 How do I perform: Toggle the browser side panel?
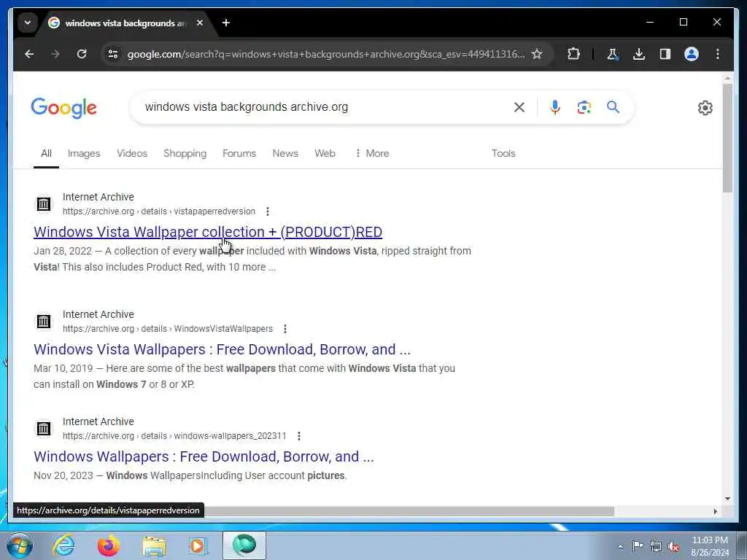pos(665,54)
